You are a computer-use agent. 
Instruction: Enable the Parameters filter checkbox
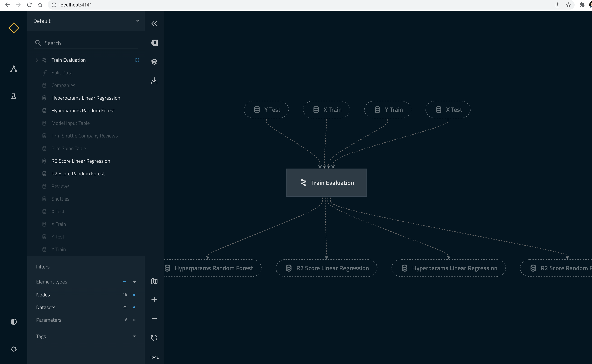(134, 320)
